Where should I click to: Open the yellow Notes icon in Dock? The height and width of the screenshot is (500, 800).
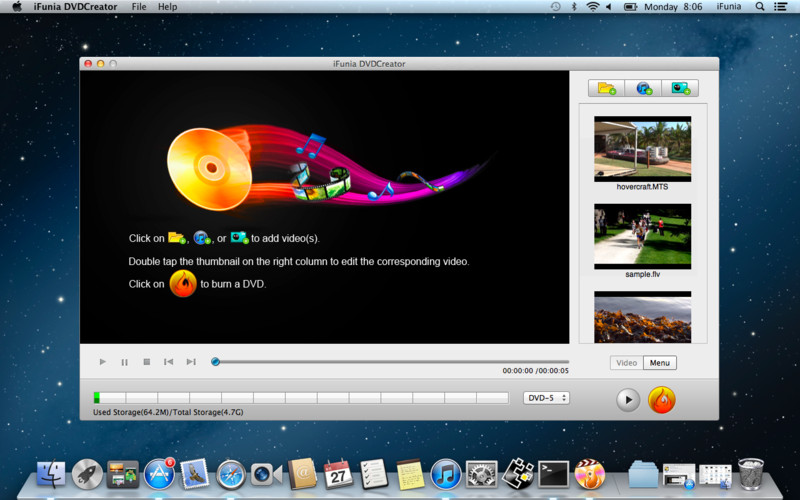(x=410, y=474)
